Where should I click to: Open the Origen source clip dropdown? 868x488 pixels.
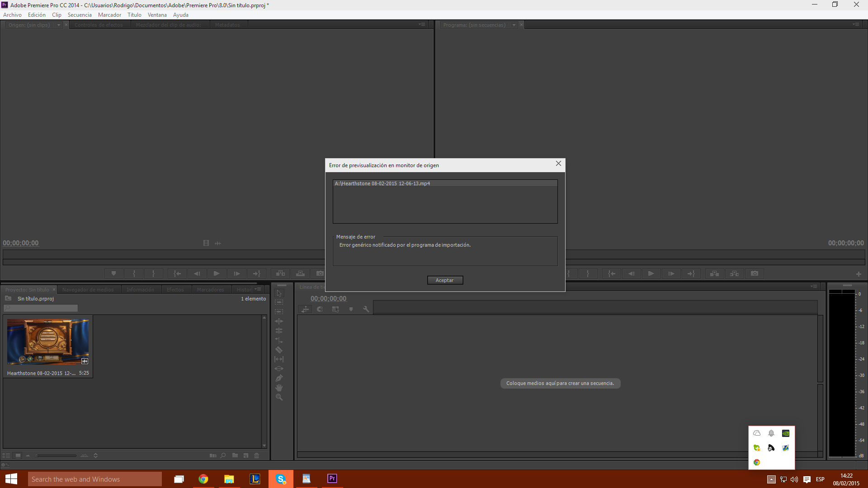click(59, 25)
